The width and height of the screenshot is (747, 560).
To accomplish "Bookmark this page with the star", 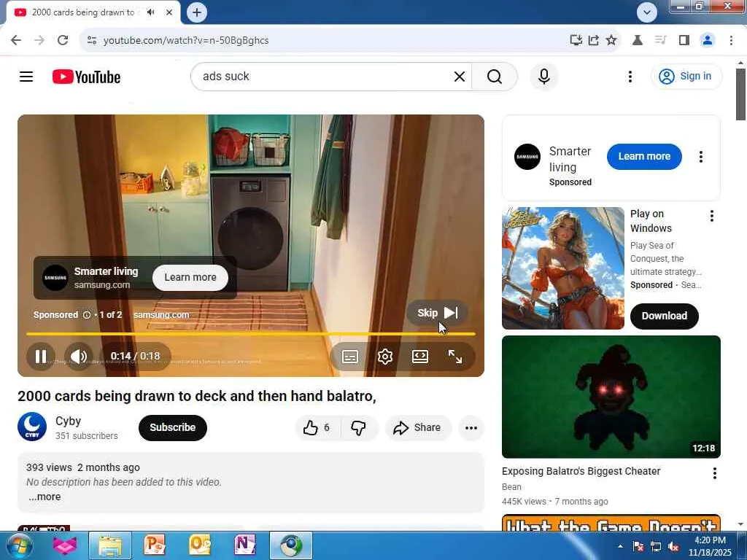I will (x=611, y=40).
